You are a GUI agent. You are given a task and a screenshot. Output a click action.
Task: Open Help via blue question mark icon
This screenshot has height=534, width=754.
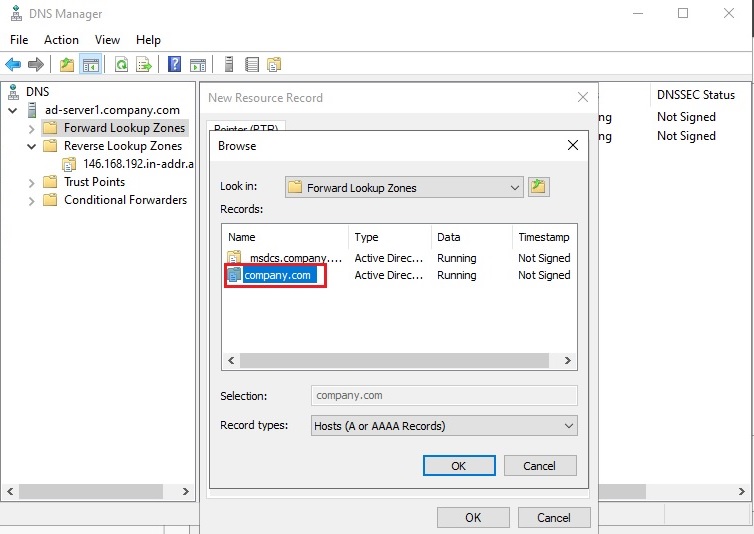(x=175, y=65)
